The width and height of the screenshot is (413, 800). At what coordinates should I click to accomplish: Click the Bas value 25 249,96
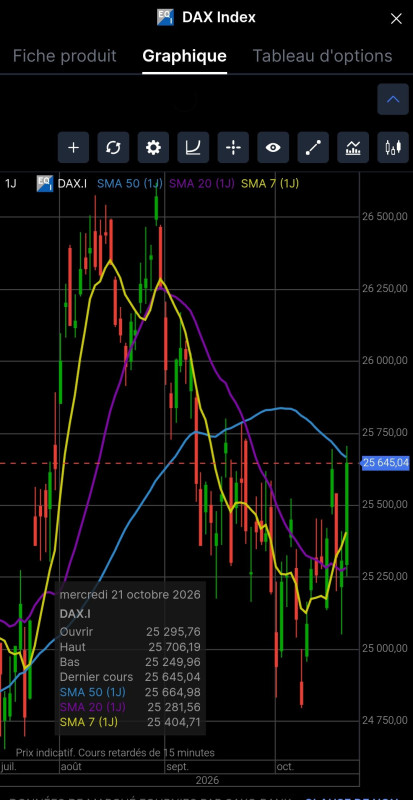click(x=173, y=662)
